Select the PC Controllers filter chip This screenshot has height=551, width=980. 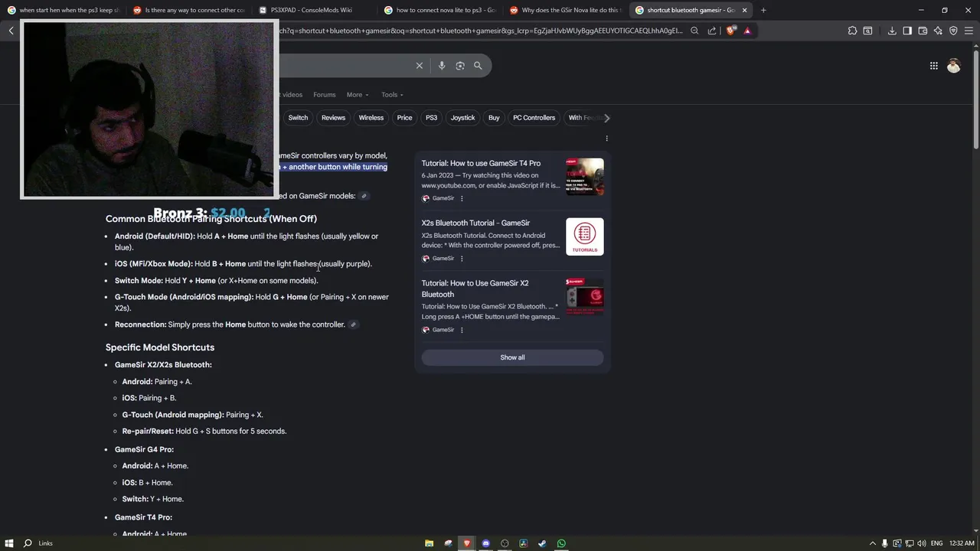[x=534, y=118]
